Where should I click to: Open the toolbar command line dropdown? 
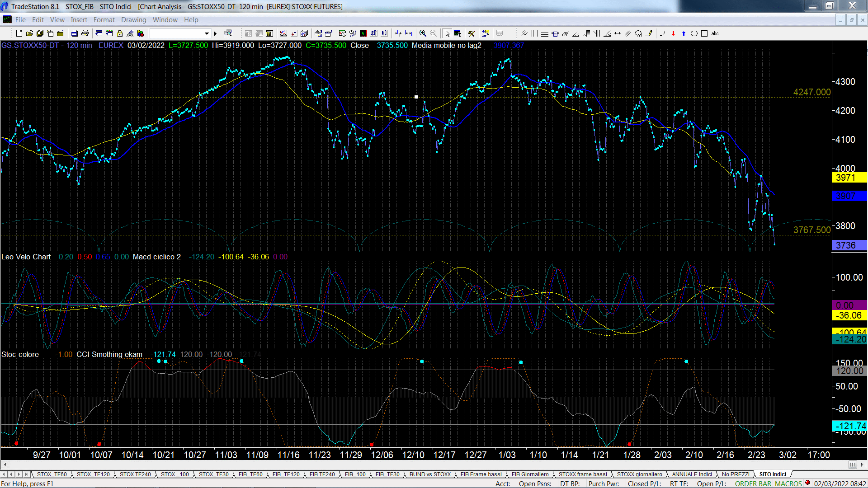point(207,33)
